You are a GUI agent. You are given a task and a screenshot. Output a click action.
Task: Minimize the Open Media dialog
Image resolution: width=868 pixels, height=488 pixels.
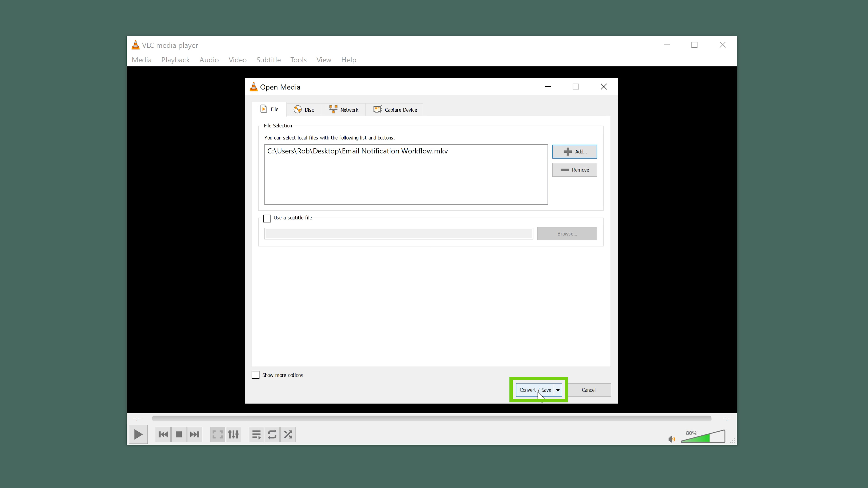tap(548, 87)
